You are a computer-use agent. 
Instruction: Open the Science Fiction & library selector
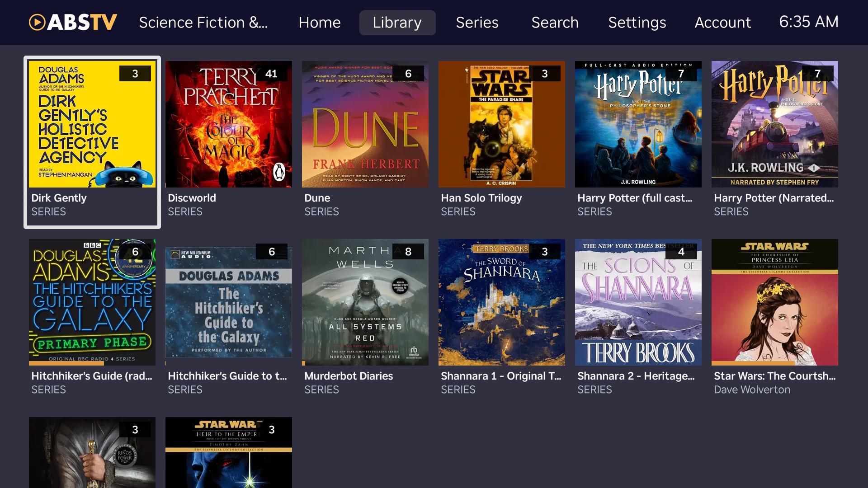(203, 22)
